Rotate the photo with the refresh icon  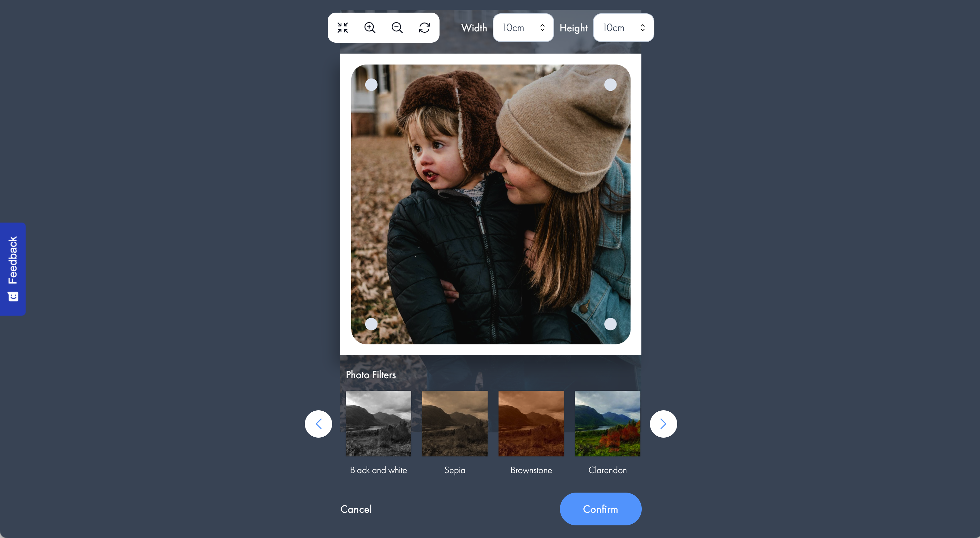[x=424, y=27]
